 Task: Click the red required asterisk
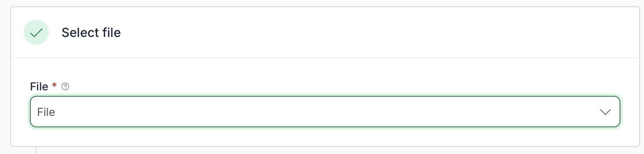54,85
